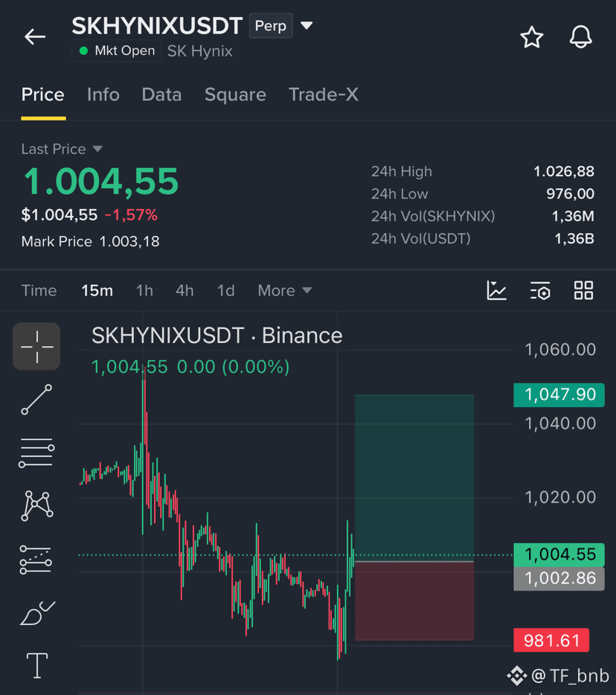Select the green profit zone on chart
616x695 pixels.
(x=414, y=478)
